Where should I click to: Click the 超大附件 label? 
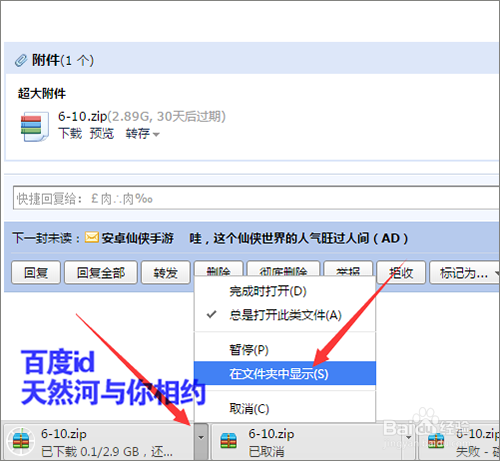42,93
